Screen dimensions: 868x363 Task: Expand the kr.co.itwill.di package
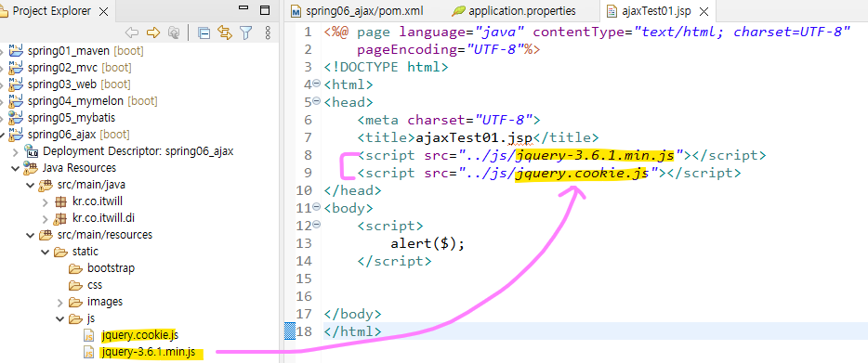point(46,218)
